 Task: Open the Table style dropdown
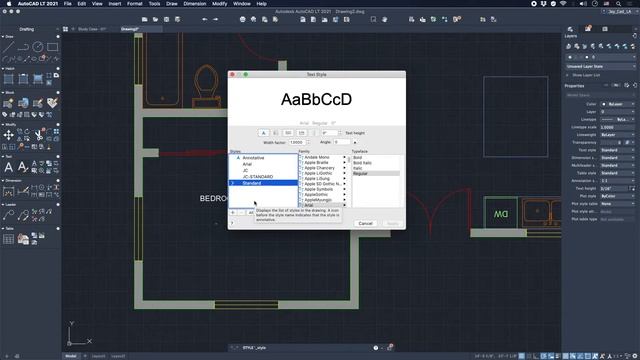[618, 173]
